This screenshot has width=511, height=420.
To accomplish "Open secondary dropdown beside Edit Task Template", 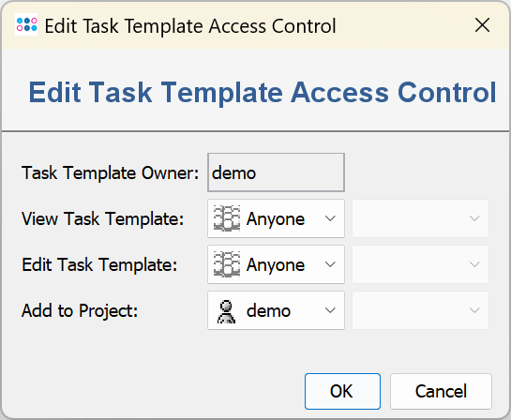I will pyautogui.click(x=420, y=264).
